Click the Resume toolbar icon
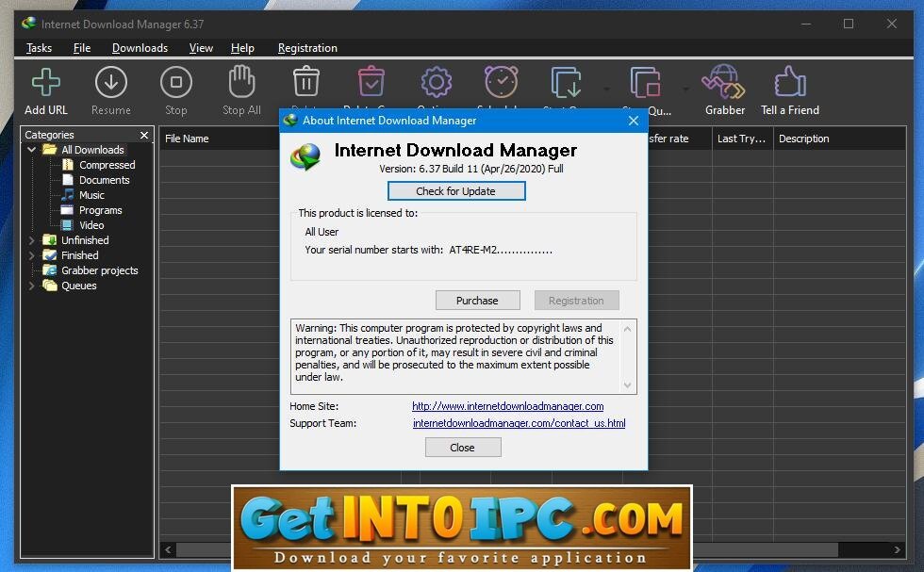The width and height of the screenshot is (924, 572). click(111, 82)
